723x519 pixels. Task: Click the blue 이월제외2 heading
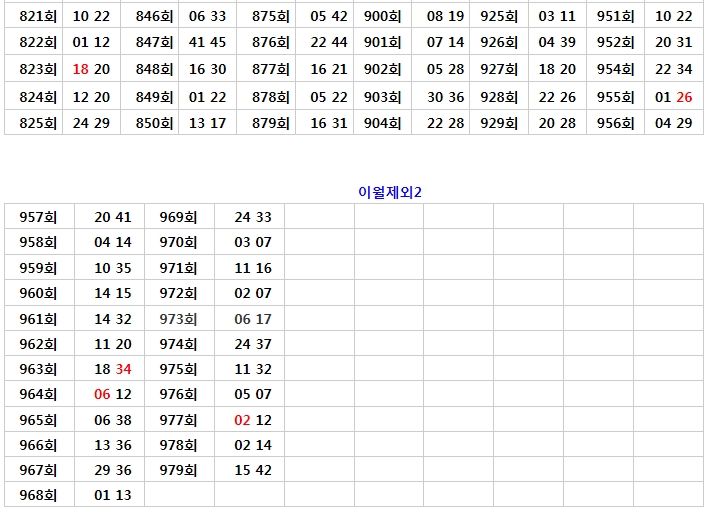pos(390,191)
